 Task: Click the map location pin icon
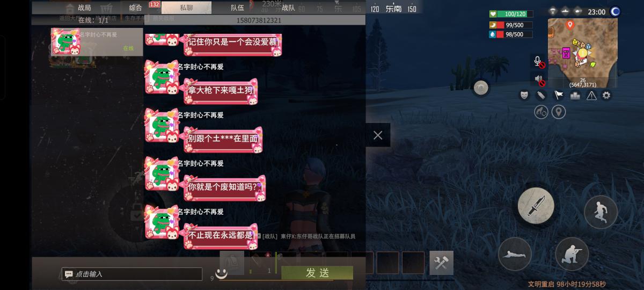pyautogui.click(x=559, y=112)
